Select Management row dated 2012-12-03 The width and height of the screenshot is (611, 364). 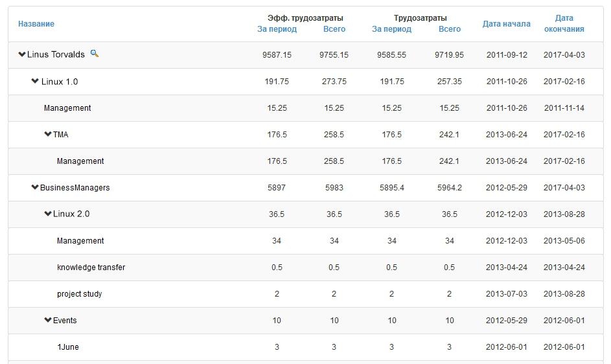(x=306, y=241)
